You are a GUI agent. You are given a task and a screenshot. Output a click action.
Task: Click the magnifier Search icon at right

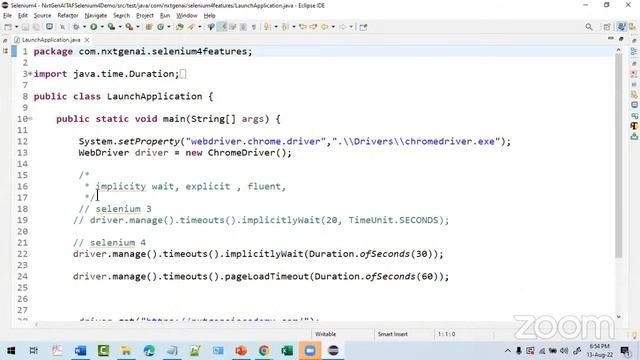pos(589,27)
